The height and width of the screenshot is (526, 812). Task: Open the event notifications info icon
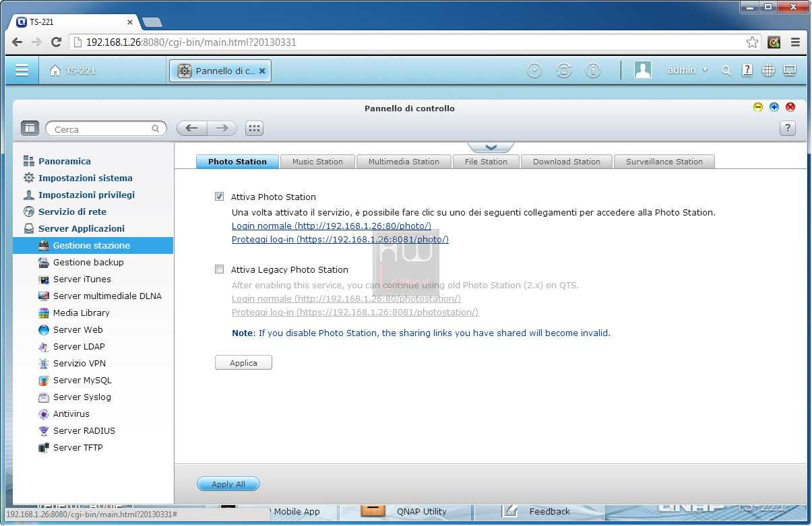click(x=593, y=70)
